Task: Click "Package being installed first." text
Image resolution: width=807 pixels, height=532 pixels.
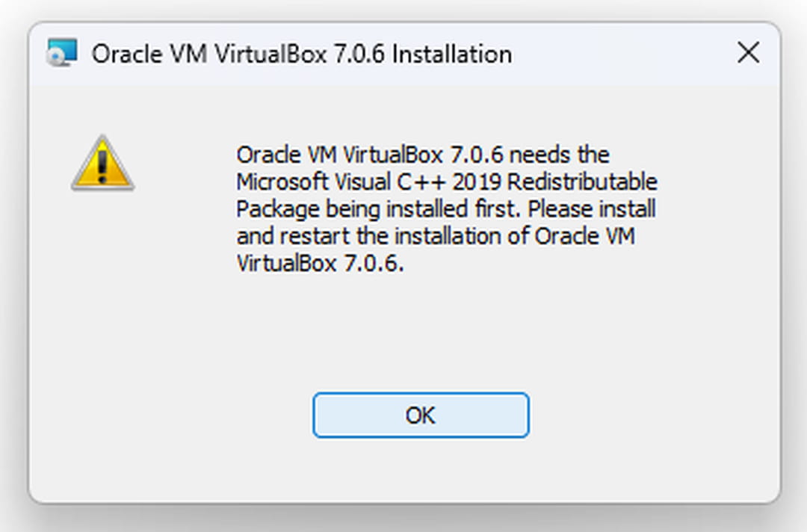Action: (x=379, y=209)
